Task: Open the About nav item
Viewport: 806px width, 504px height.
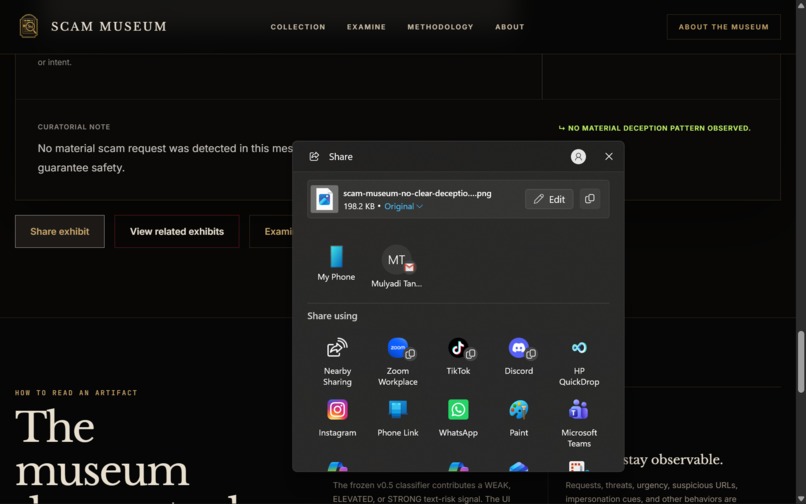Action: (x=509, y=27)
